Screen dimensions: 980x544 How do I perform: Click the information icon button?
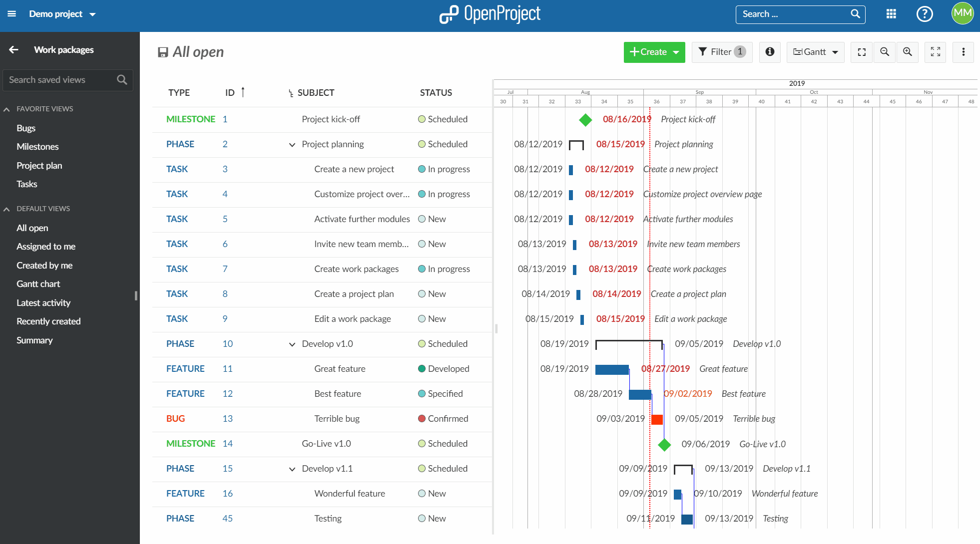[x=770, y=52]
